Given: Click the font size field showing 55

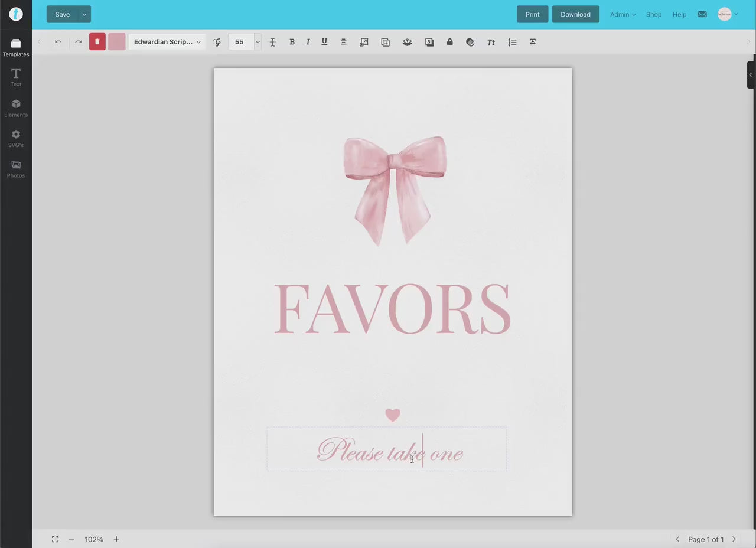Looking at the screenshot, I should click(241, 42).
